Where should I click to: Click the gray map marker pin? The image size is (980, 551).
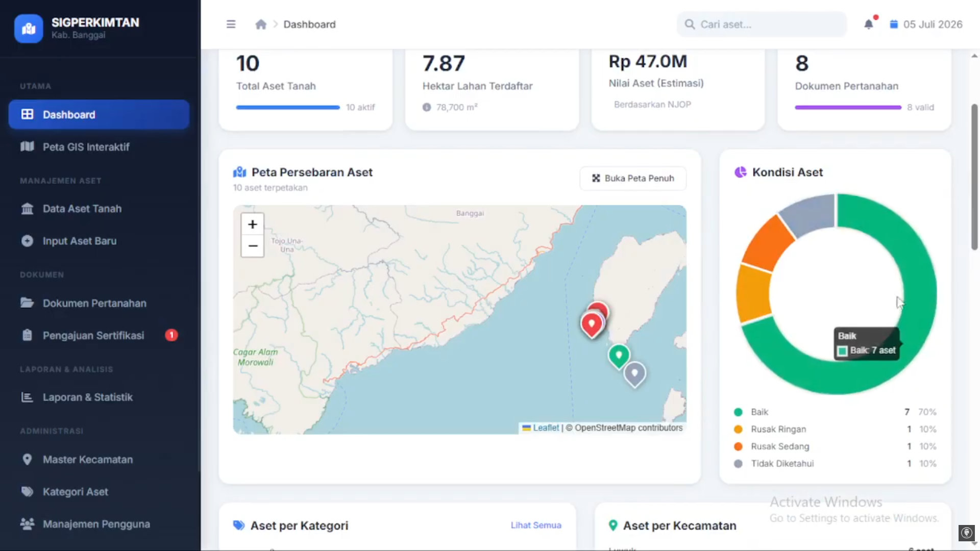point(634,374)
